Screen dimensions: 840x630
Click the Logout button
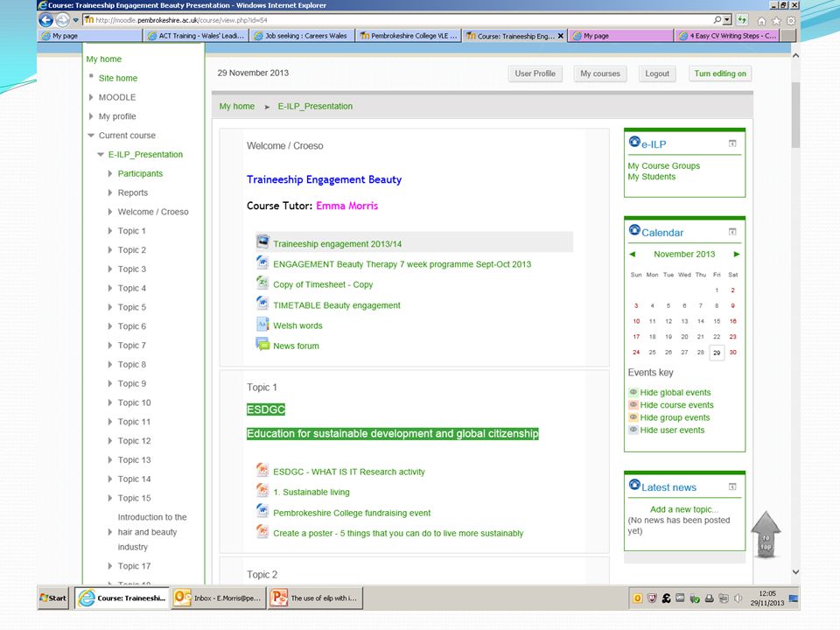tap(657, 73)
